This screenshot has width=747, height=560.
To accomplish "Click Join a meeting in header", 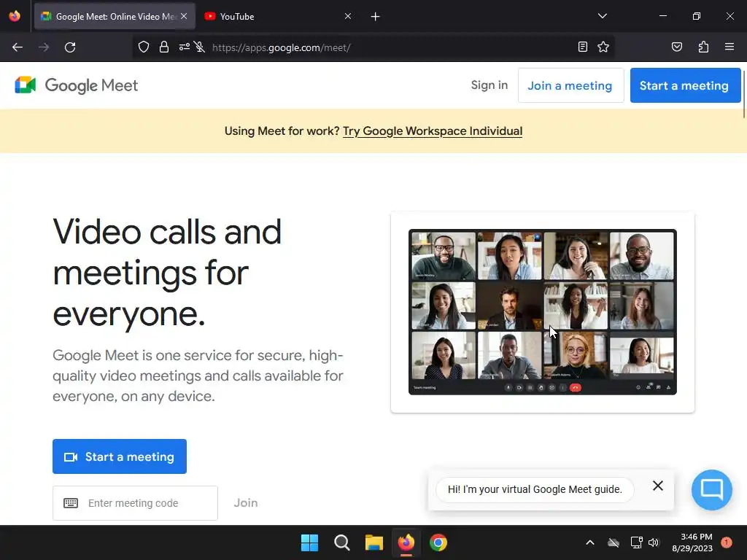I will [x=570, y=85].
